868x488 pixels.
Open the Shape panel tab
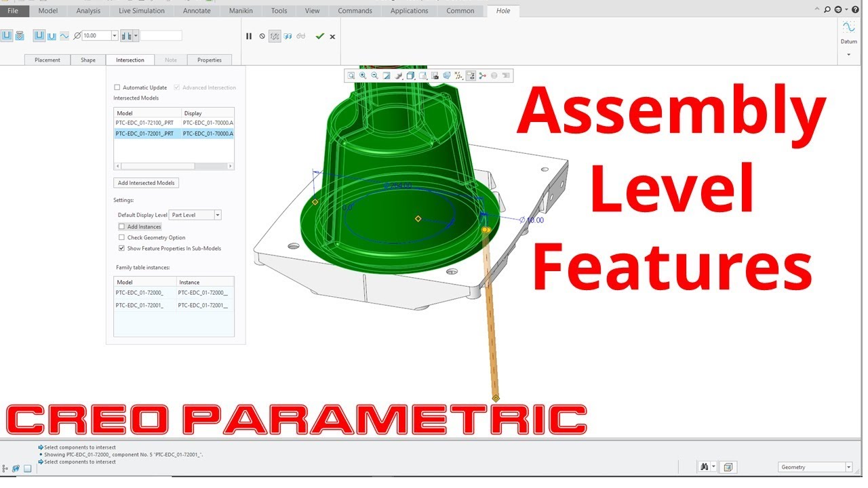click(x=88, y=60)
